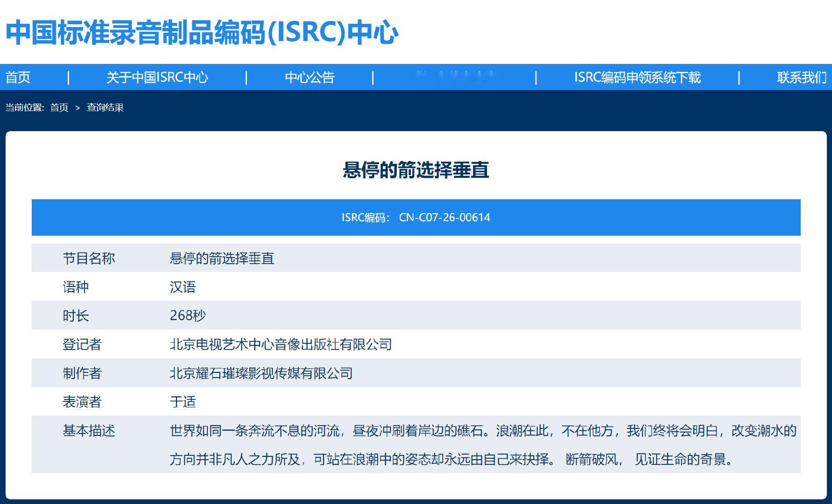Open the 联系我们 menu item
This screenshot has height=504, width=832.
[x=802, y=77]
